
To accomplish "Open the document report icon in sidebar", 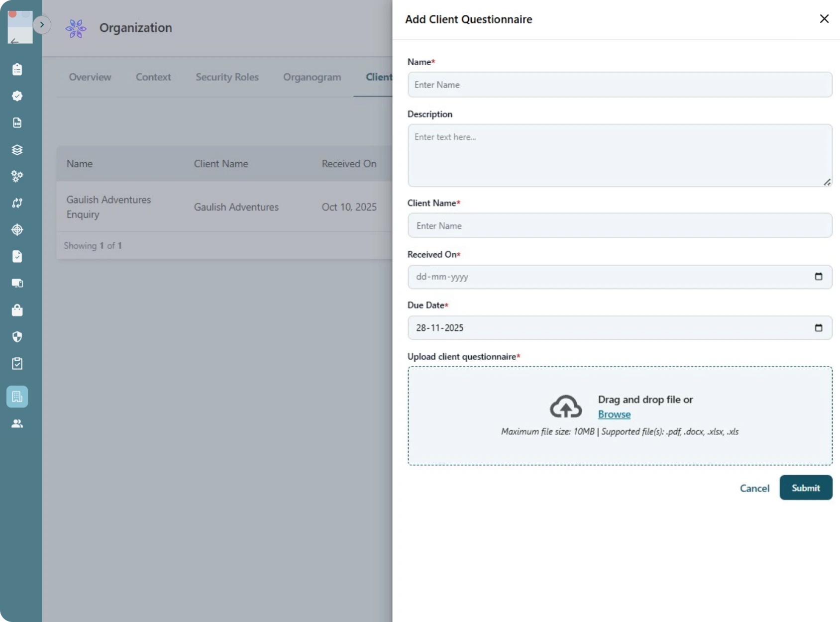I will coord(17,123).
